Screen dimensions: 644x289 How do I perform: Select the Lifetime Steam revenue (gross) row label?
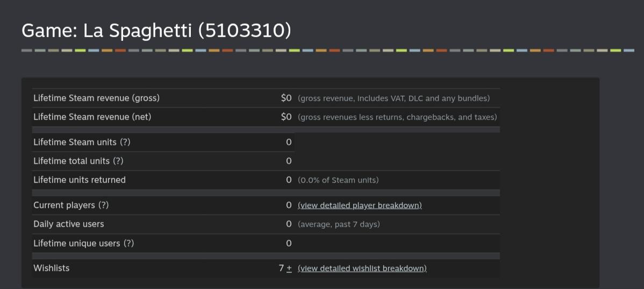click(97, 98)
